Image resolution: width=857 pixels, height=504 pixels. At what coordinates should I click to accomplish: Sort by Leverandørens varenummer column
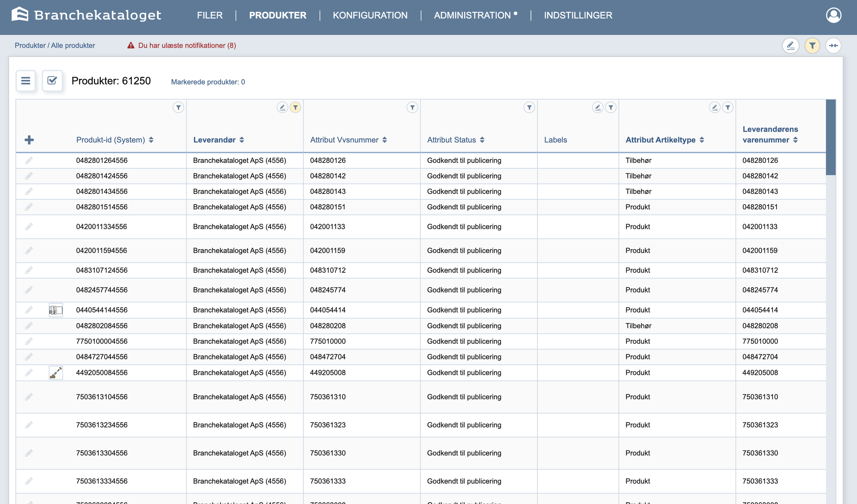click(x=795, y=140)
